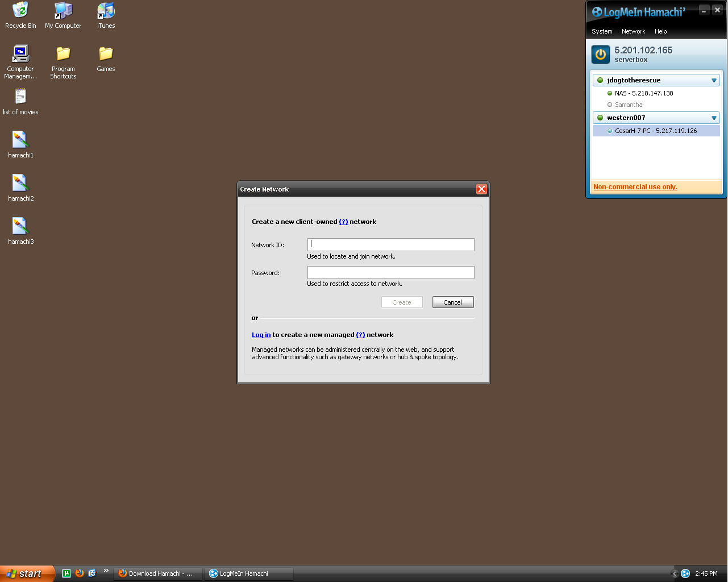728x582 pixels.
Task: Select the iTunes desktop shortcut
Action: tap(106, 11)
